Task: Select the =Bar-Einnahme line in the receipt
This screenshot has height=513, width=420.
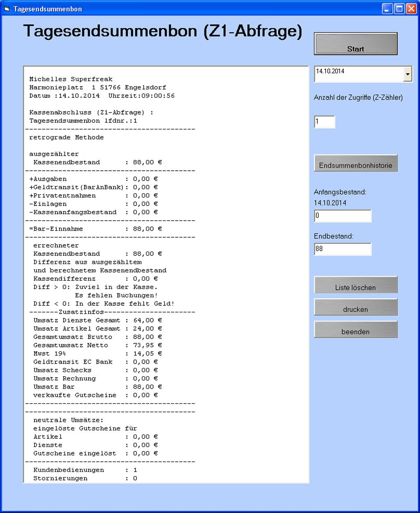Action: pyautogui.click(x=95, y=229)
